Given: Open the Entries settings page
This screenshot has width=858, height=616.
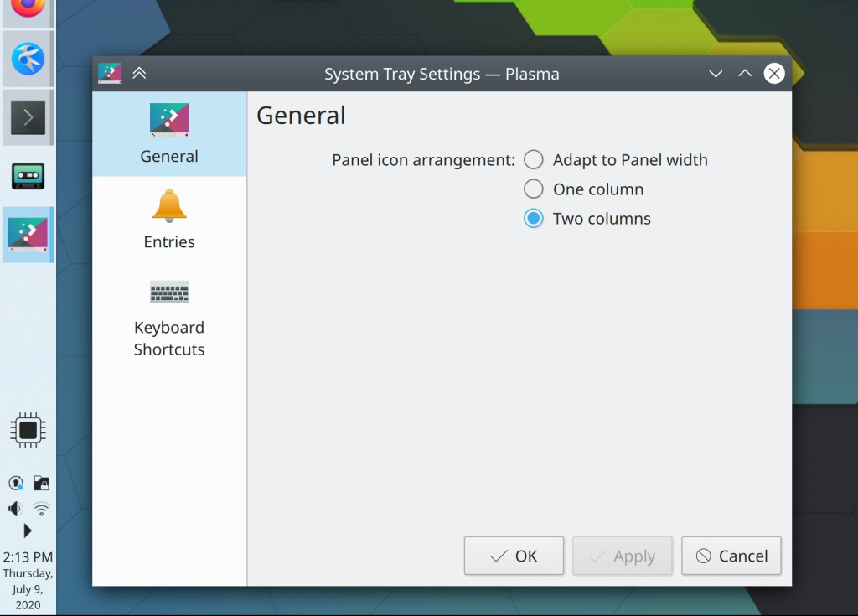Looking at the screenshot, I should (168, 216).
